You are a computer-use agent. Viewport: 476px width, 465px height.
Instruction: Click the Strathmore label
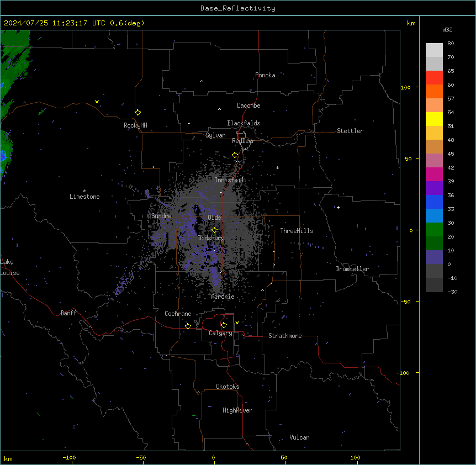click(285, 336)
